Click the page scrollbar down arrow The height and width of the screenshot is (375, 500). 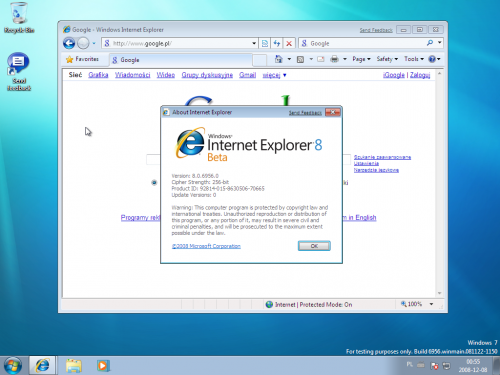point(439,293)
